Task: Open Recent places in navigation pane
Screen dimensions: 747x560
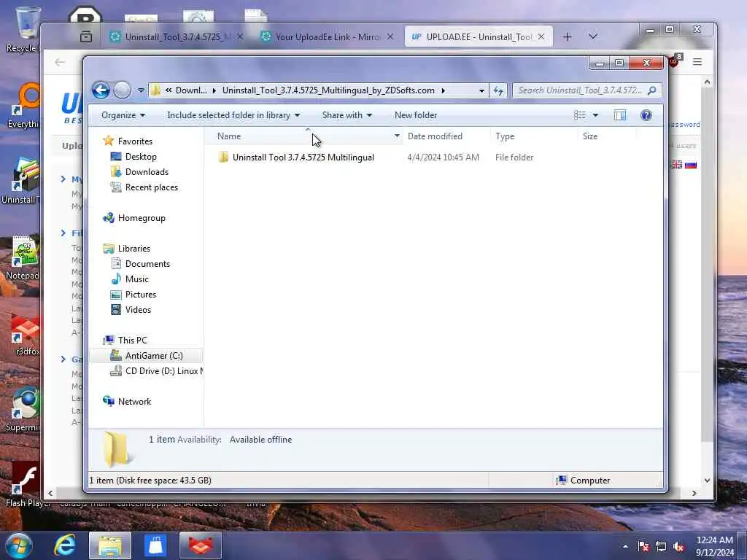Action: point(152,187)
